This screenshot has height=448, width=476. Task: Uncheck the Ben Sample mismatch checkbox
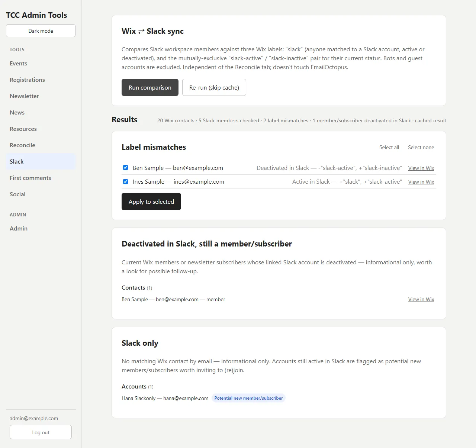(126, 168)
